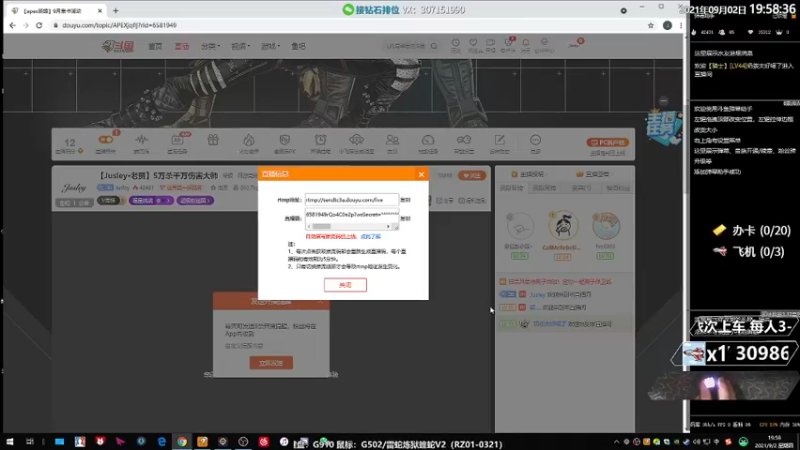
Task: Open 首页 in Douyu navigation
Action: [x=155, y=46]
